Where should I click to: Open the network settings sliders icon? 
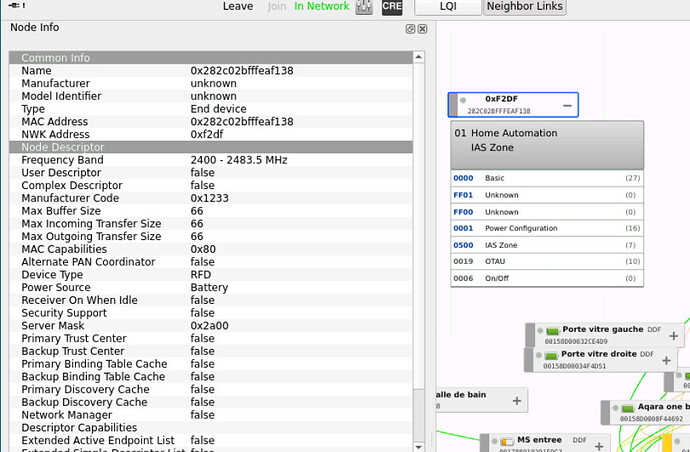coord(364,7)
